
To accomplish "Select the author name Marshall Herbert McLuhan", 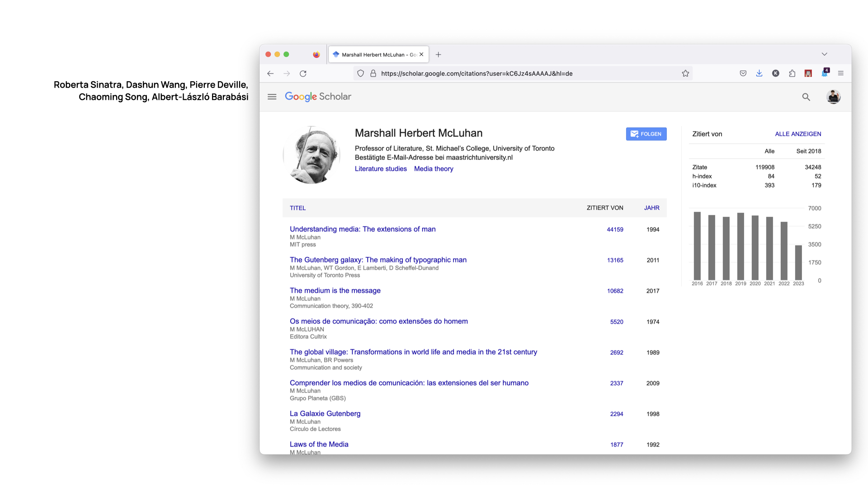I will click(x=419, y=133).
